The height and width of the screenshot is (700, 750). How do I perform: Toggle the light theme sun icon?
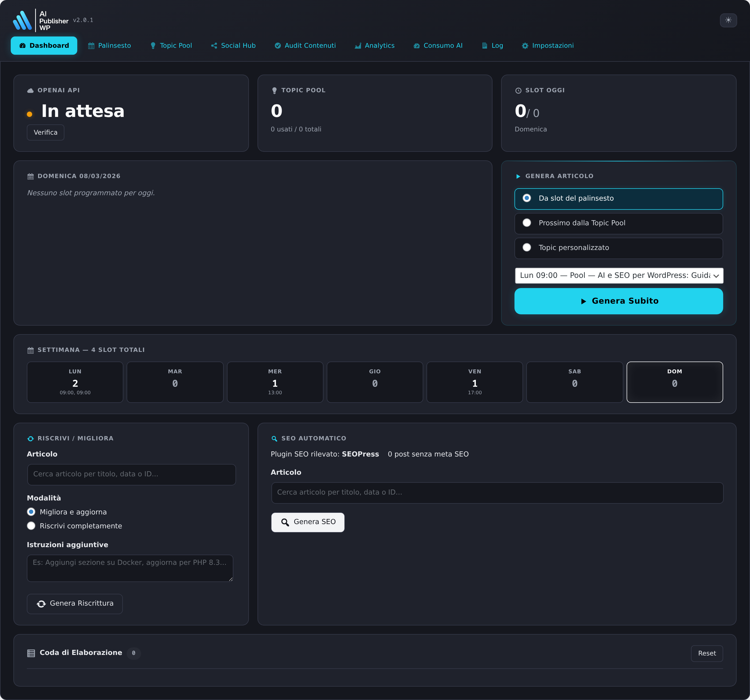point(729,20)
